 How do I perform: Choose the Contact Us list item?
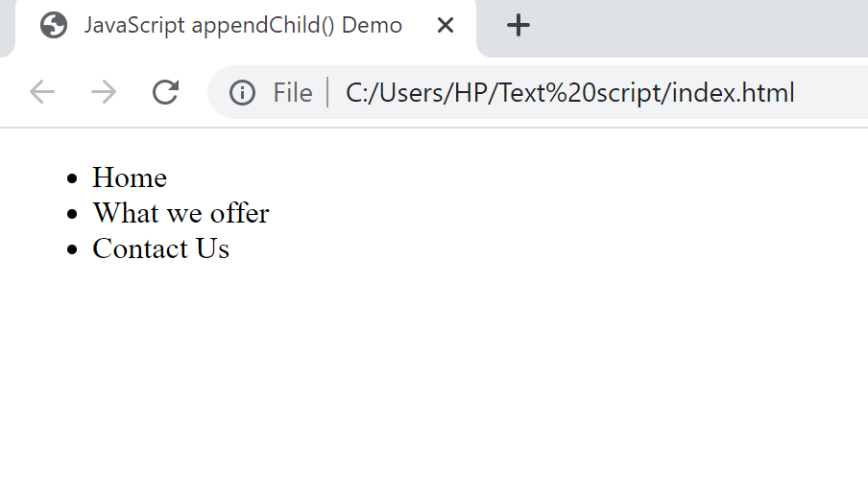point(161,248)
